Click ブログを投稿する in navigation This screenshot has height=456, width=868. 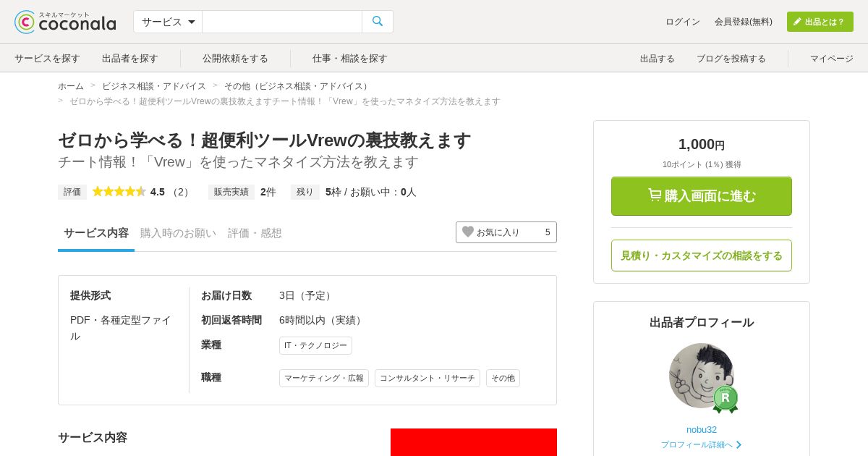(731, 59)
